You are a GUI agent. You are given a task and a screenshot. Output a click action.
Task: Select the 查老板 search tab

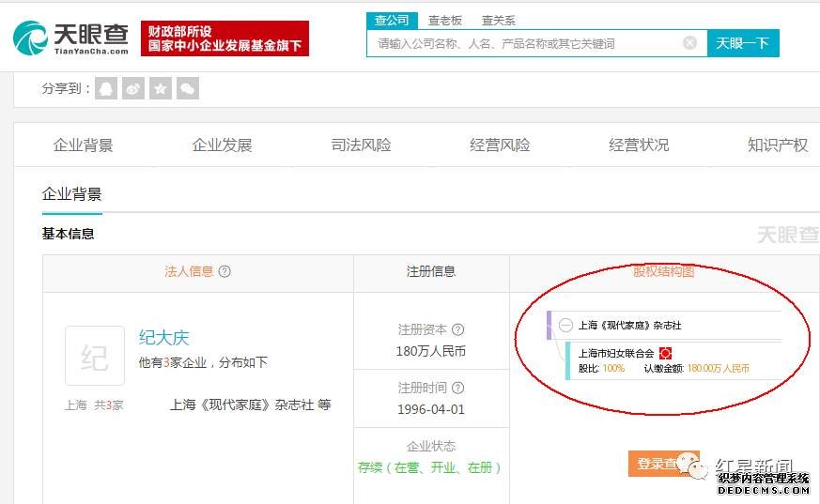point(445,21)
